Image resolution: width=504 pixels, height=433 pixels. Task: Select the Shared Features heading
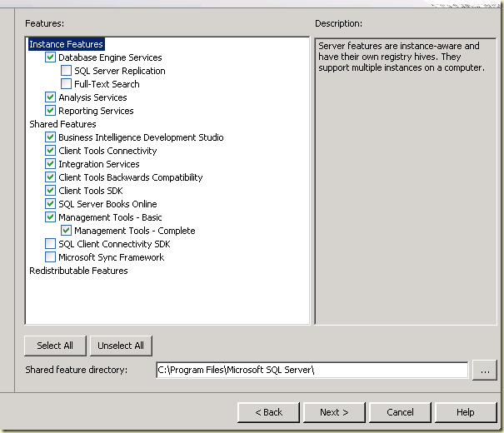(x=62, y=124)
